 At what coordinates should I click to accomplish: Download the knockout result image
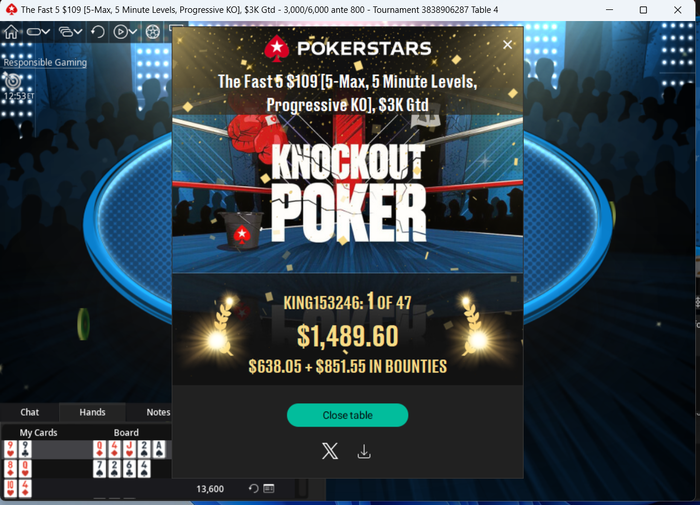click(x=364, y=451)
